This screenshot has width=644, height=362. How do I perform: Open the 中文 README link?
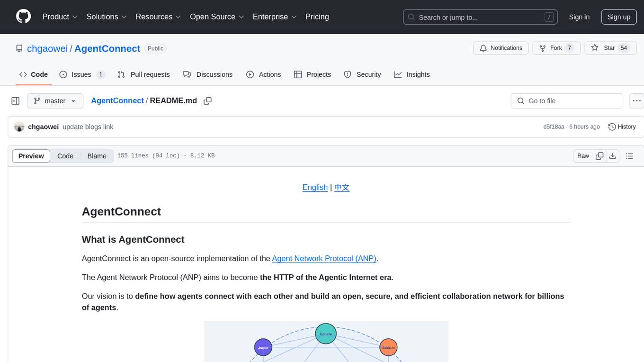(342, 187)
